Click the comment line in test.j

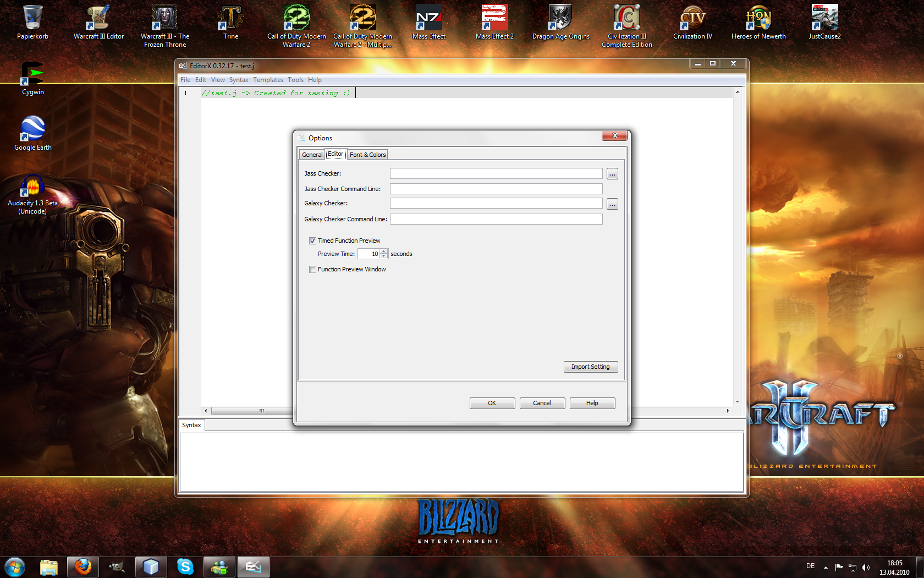[276, 93]
